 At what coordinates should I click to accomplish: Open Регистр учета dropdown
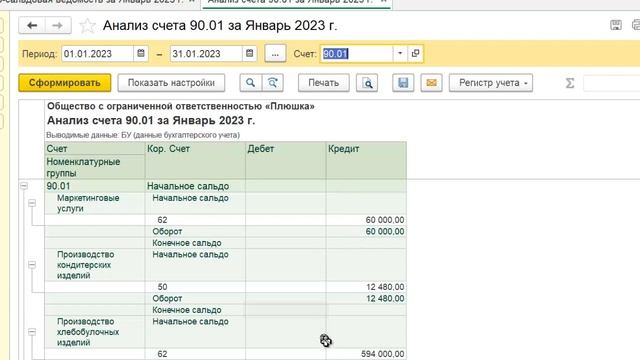491,83
